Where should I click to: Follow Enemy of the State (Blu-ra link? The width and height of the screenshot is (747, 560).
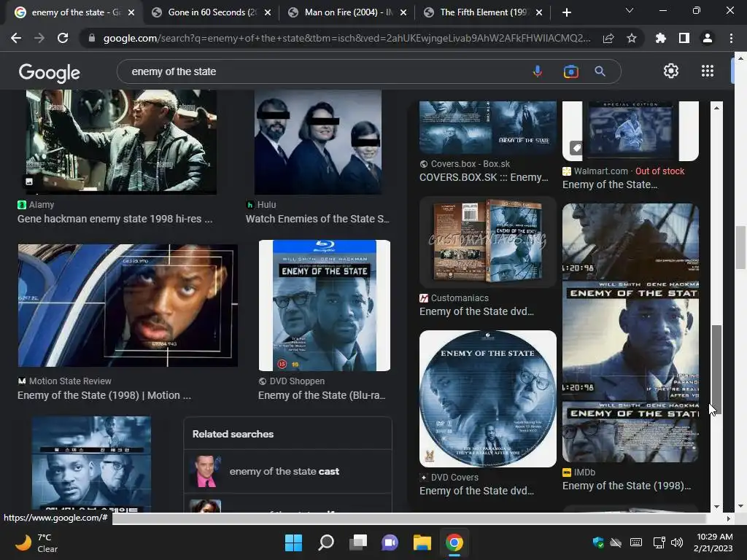coord(322,395)
